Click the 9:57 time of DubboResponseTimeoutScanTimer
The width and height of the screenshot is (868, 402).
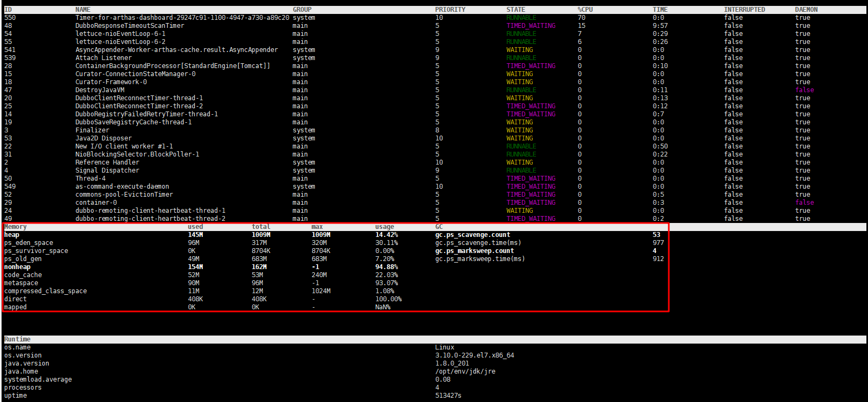pyautogui.click(x=660, y=26)
